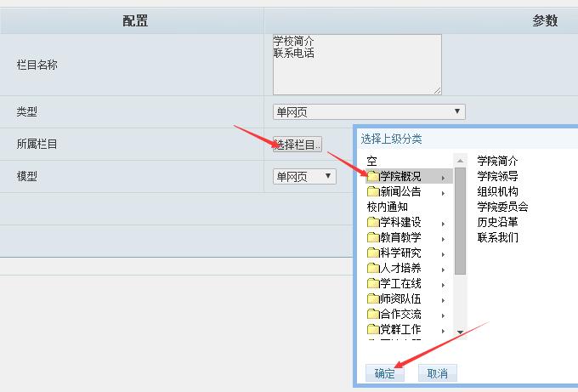Click the 配置 column header
578x392 pixels.
click(135, 20)
